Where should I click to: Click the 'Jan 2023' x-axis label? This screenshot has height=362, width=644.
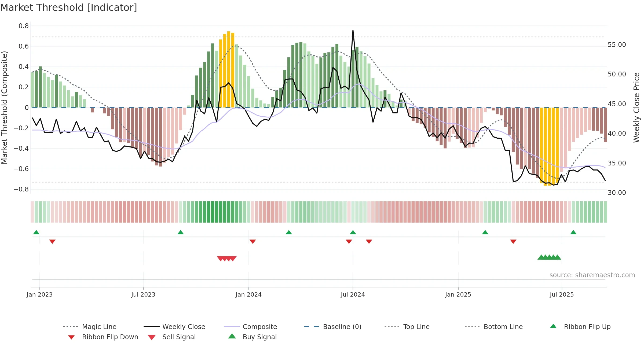[x=40, y=294]
